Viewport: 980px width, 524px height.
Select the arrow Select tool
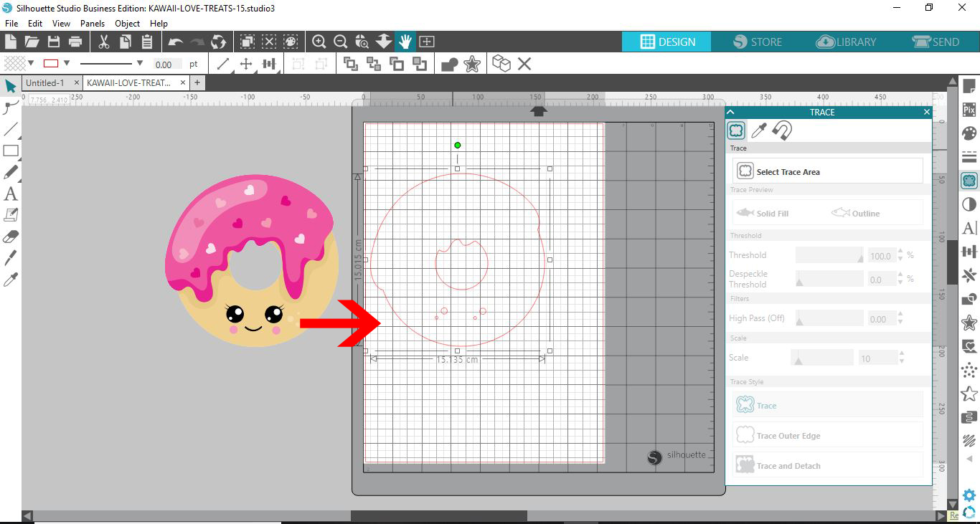pos(11,86)
